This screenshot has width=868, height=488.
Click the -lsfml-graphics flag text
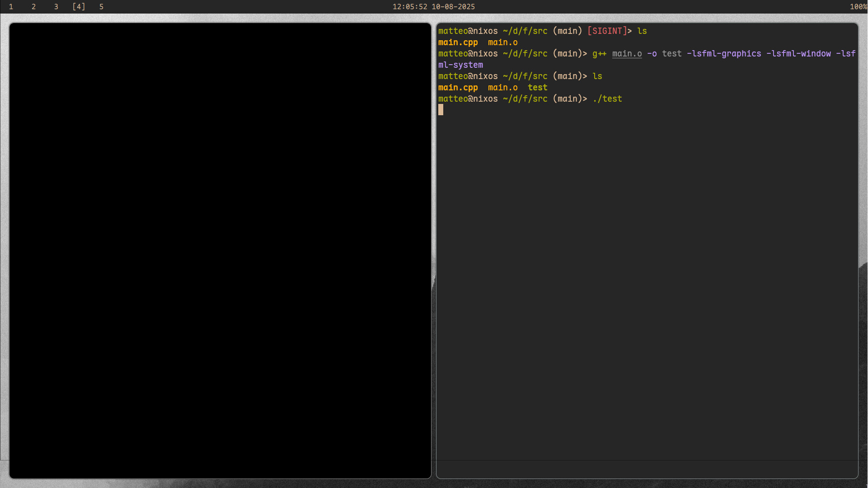723,54
